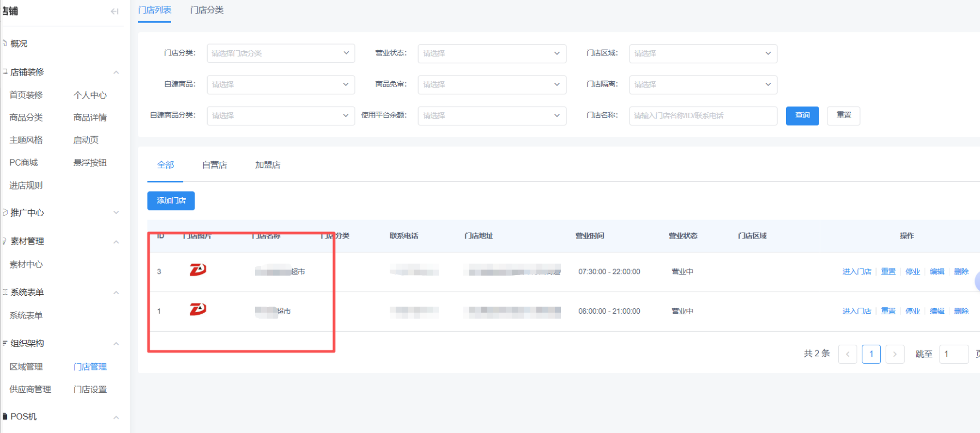Focus the 门店名称 search input
Screen dimensions: 980x433
tap(703, 115)
